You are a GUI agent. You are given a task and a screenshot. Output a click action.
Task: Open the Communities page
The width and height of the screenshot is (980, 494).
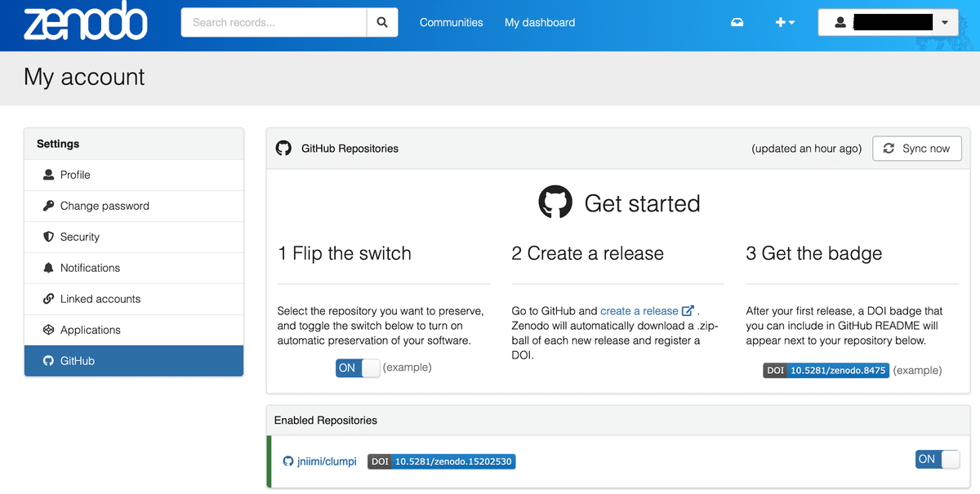451,23
